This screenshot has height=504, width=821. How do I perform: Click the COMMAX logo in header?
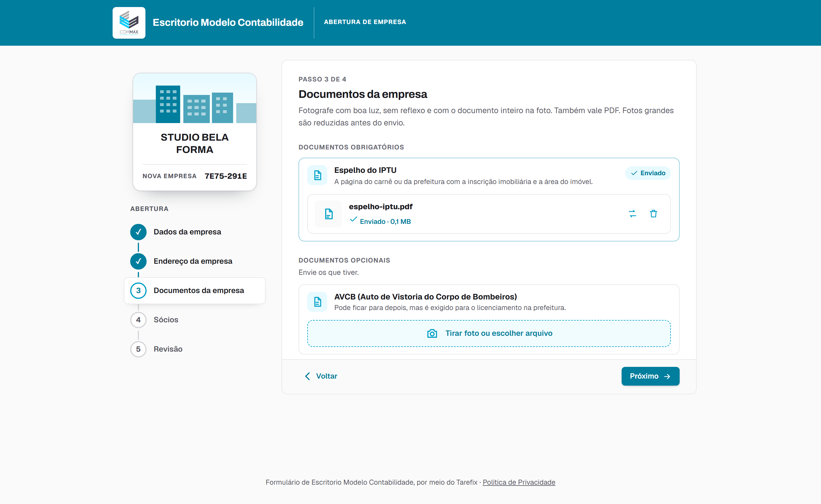pos(129,23)
